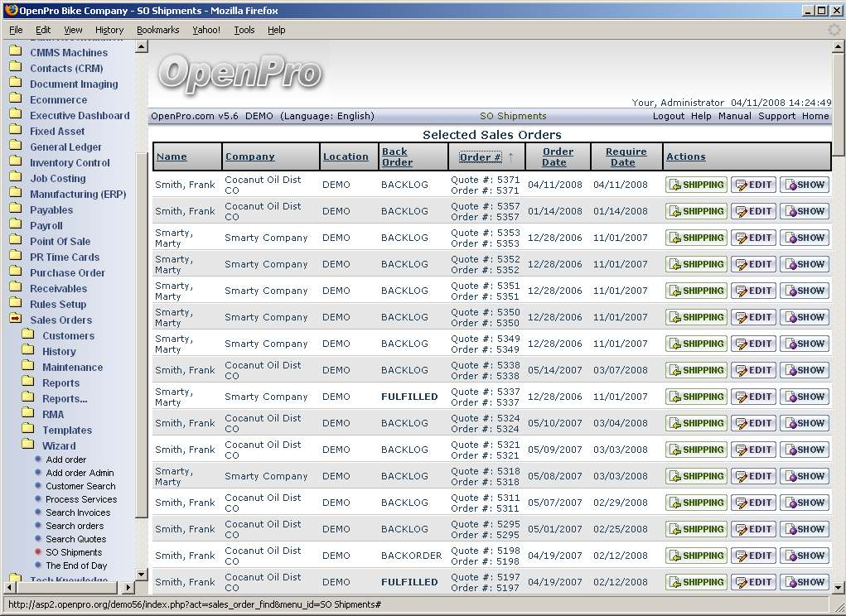This screenshot has height=616, width=846.
Task: Open the Tools menu
Action: point(244,30)
